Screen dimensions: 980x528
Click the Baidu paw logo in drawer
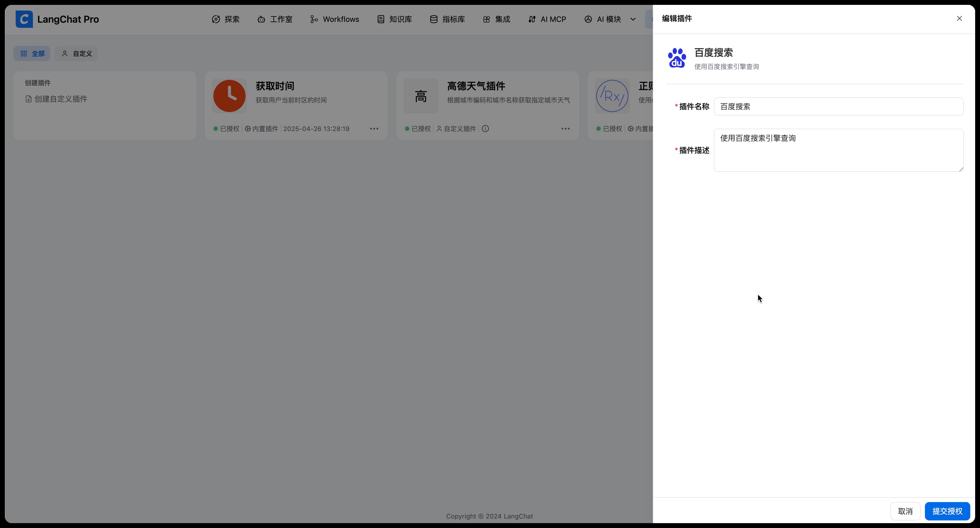[677, 58]
